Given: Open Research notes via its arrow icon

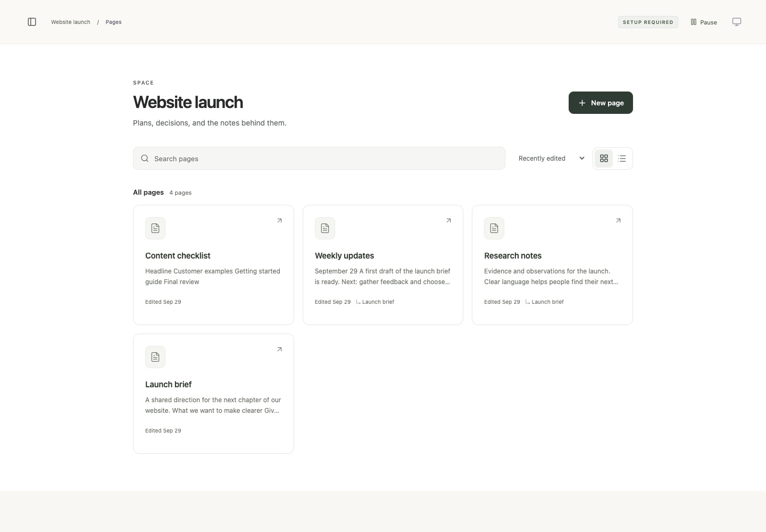Looking at the screenshot, I should [618, 221].
